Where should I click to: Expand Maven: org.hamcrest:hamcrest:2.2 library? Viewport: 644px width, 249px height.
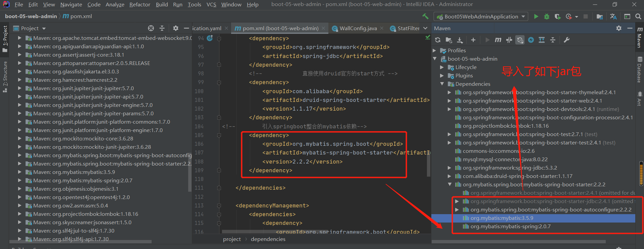tap(20, 80)
